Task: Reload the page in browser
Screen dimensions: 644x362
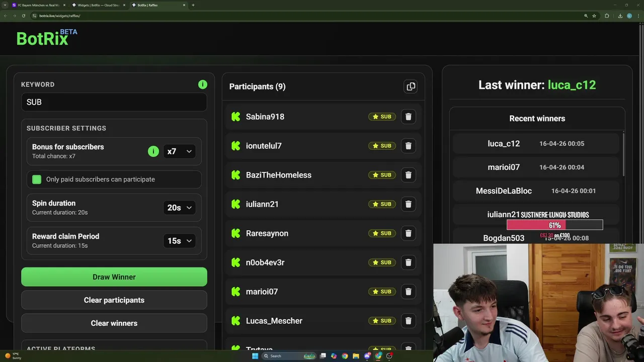Action: click(x=23, y=16)
